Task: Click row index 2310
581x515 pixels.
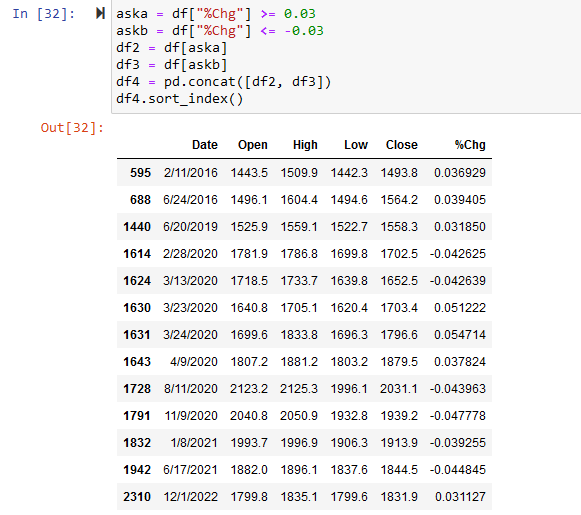Action: click(x=137, y=497)
